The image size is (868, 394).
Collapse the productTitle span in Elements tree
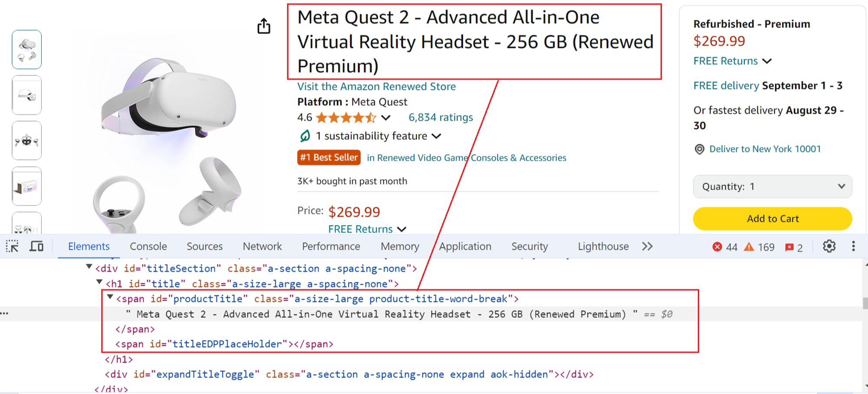tap(110, 298)
